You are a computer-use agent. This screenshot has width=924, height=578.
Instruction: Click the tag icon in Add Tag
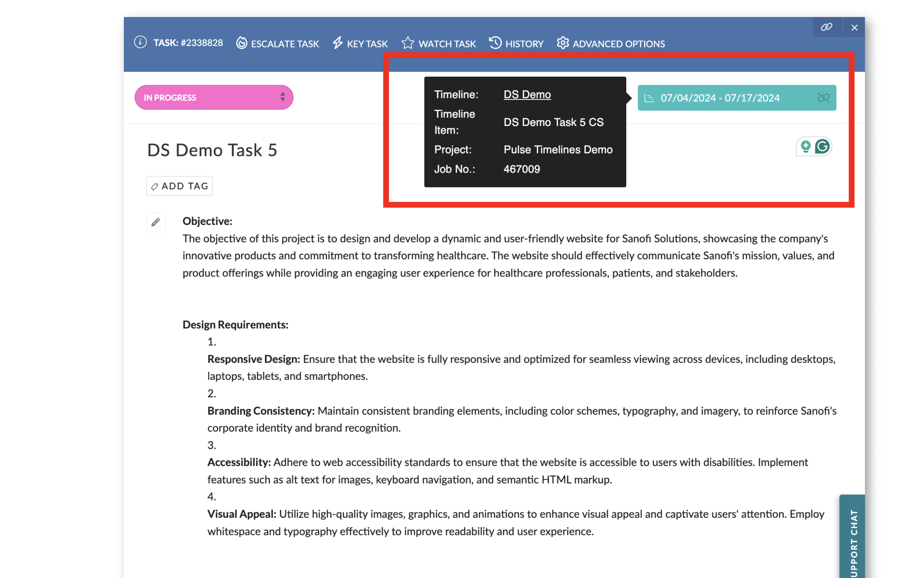[x=154, y=187]
